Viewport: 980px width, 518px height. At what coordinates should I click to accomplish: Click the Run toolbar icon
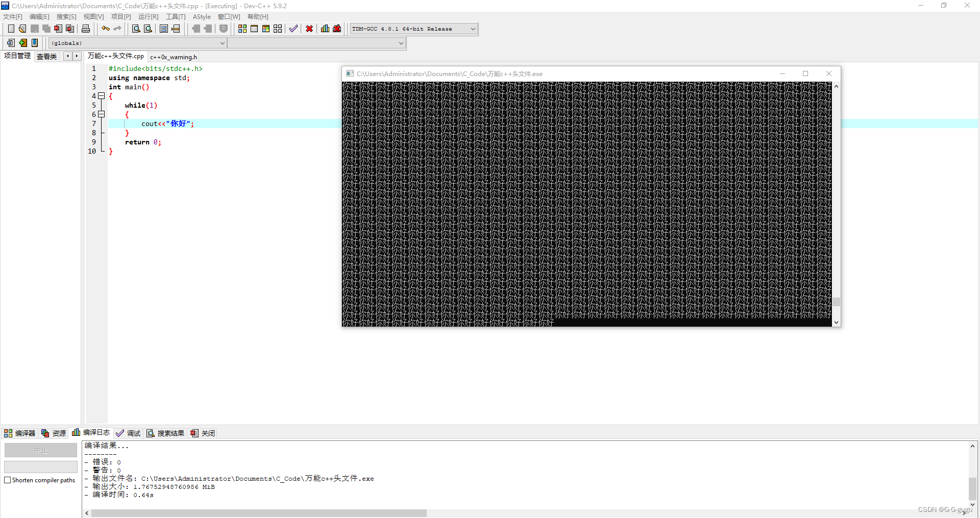click(254, 29)
